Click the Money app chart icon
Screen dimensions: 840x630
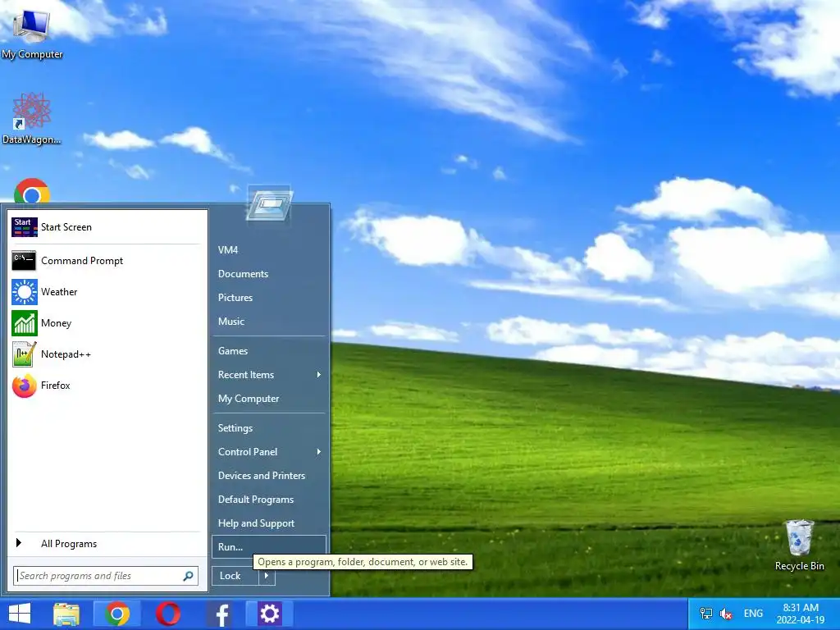point(24,323)
